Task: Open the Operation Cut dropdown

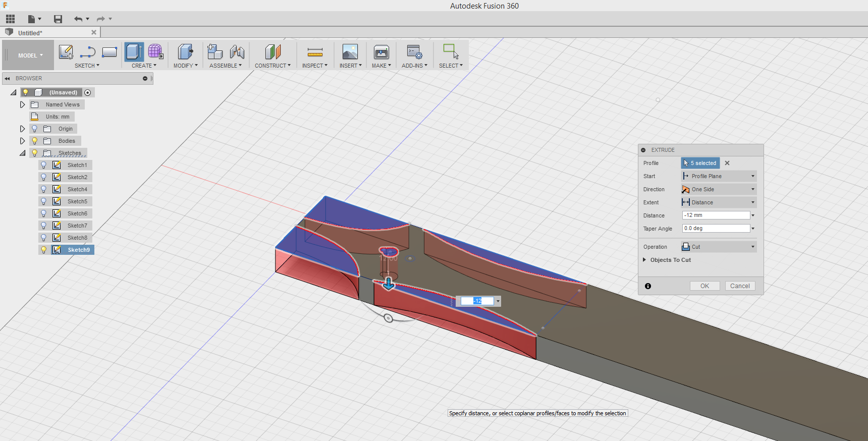Action: pyautogui.click(x=719, y=247)
